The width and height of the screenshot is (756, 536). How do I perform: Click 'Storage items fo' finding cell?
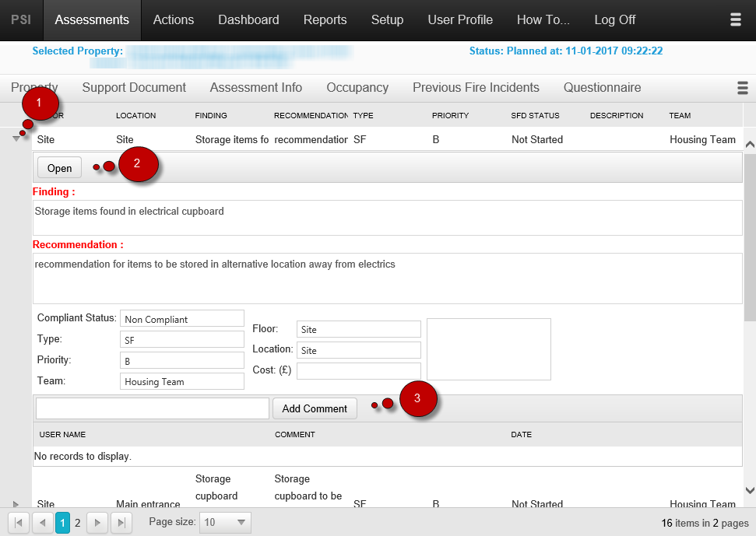(232, 140)
